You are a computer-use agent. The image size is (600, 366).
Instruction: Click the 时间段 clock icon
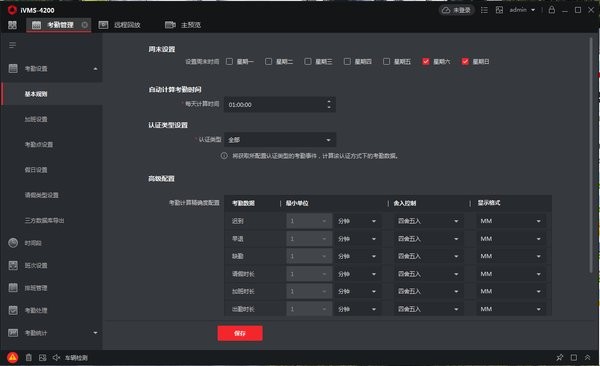pos(13,243)
